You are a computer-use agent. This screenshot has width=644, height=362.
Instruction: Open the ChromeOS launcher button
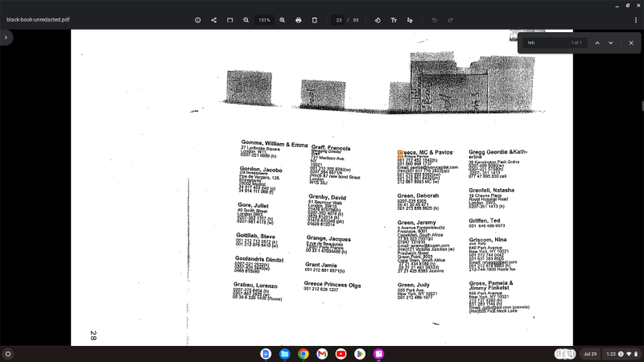pyautogui.click(x=8, y=354)
